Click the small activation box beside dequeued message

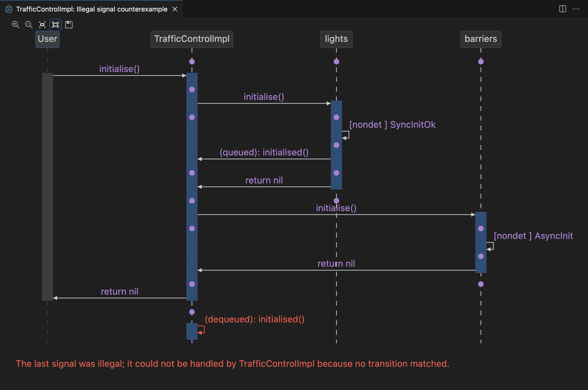tap(192, 331)
